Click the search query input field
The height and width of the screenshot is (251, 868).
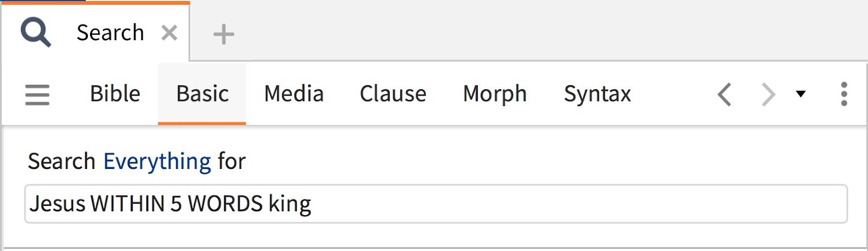tap(542, 204)
